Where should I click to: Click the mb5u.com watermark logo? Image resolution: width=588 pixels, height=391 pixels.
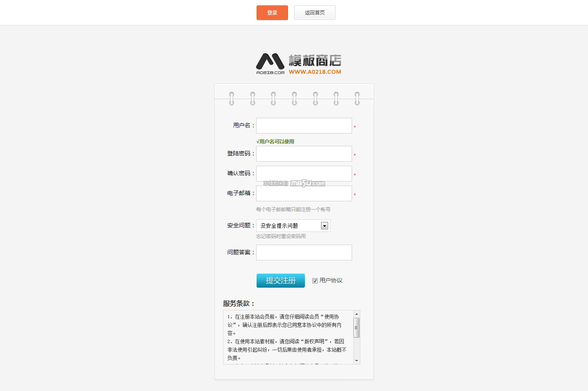click(x=307, y=184)
